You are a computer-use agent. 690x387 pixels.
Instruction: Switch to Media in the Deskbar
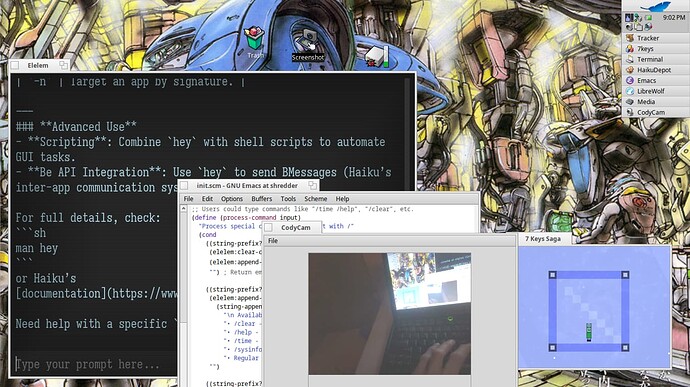pos(656,102)
